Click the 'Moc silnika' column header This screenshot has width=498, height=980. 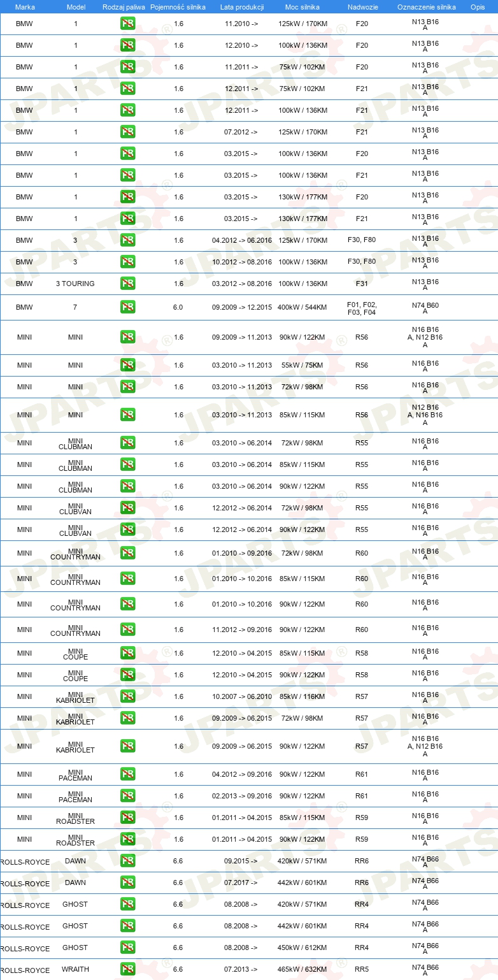tap(302, 6)
